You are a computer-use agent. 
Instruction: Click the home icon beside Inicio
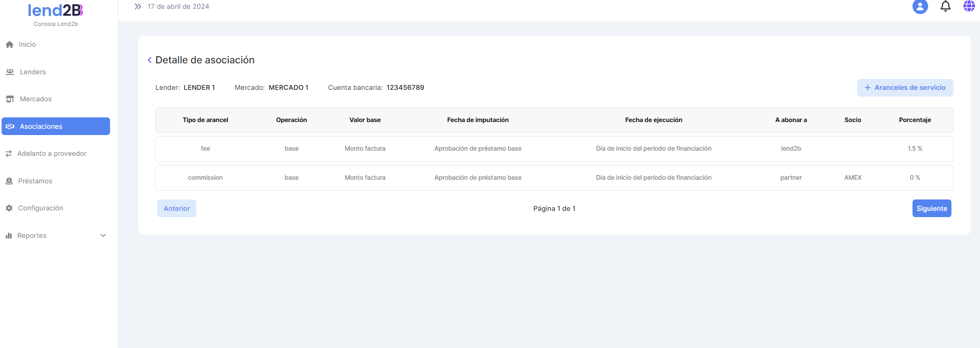coord(9,45)
